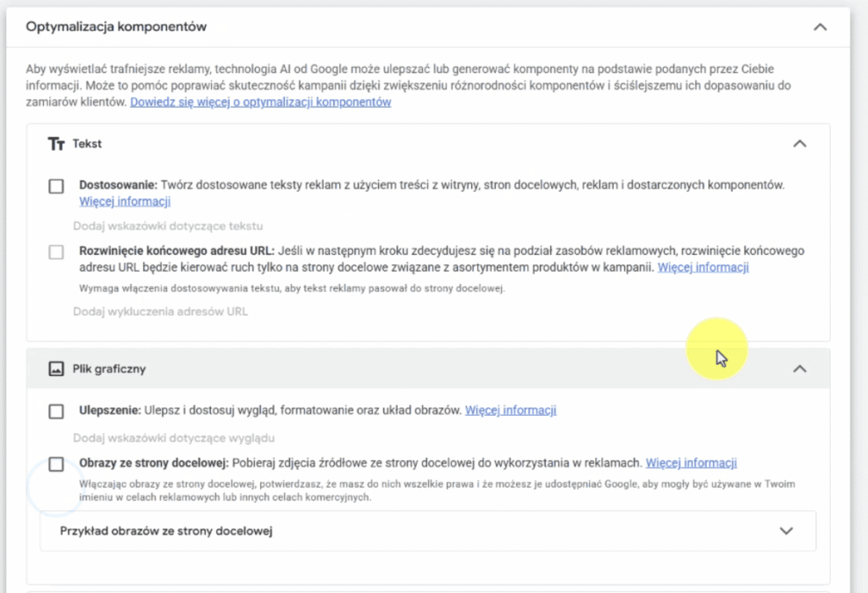Enable the Ulepszenie checkbox
Viewport: 868px width, 593px height.
pos(56,411)
